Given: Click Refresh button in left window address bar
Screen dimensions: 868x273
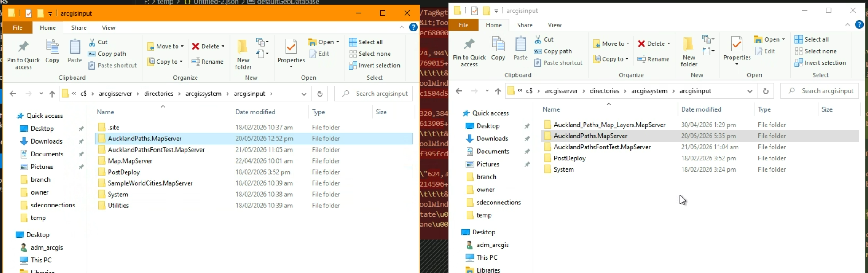Looking at the screenshot, I should pos(320,94).
